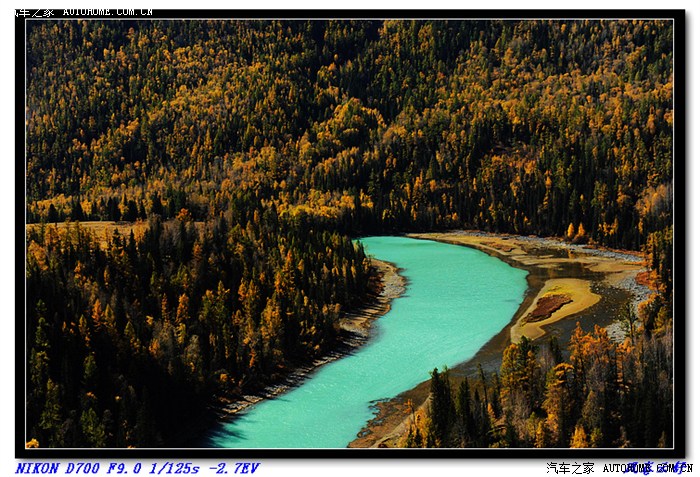
Task: Click the -2.7EV exposure value text
Action: tap(235, 468)
